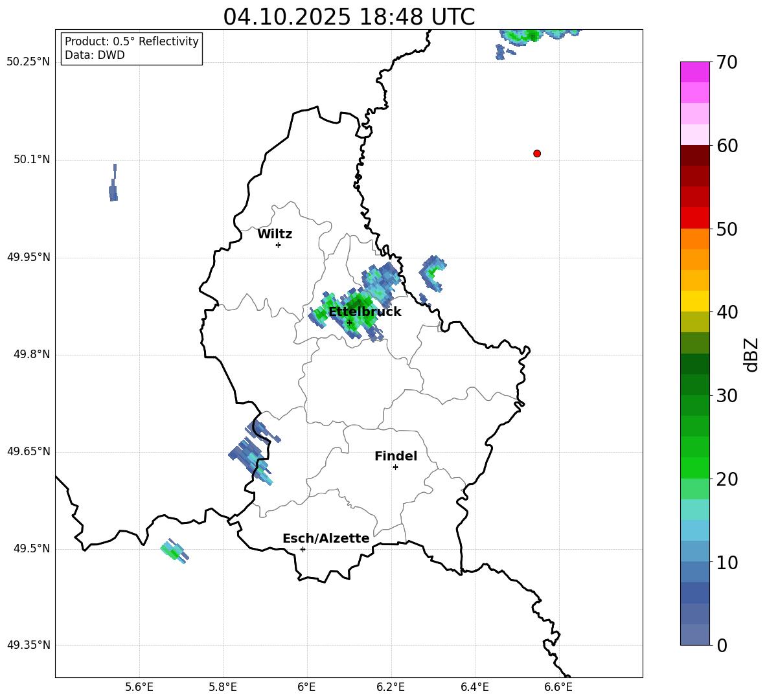767x700 pixels.
Task: Click the 30 colorbar tick label
Action: (727, 396)
